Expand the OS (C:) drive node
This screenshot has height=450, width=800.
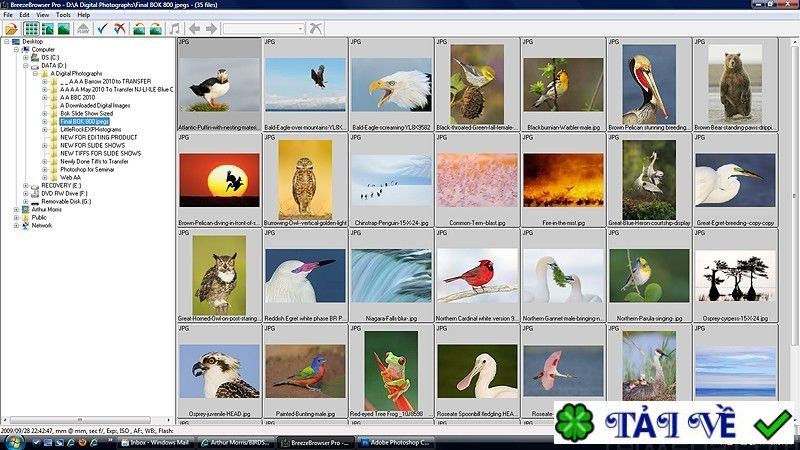[26, 58]
